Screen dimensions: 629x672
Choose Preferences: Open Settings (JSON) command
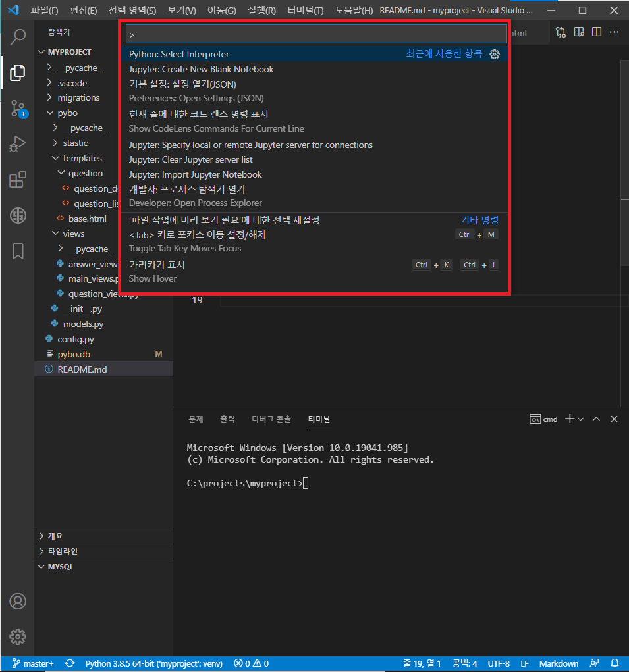pyautogui.click(x=315, y=91)
